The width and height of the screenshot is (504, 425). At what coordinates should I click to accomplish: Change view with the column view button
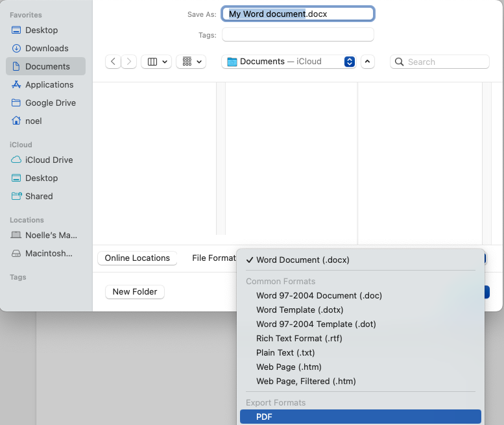tap(156, 62)
